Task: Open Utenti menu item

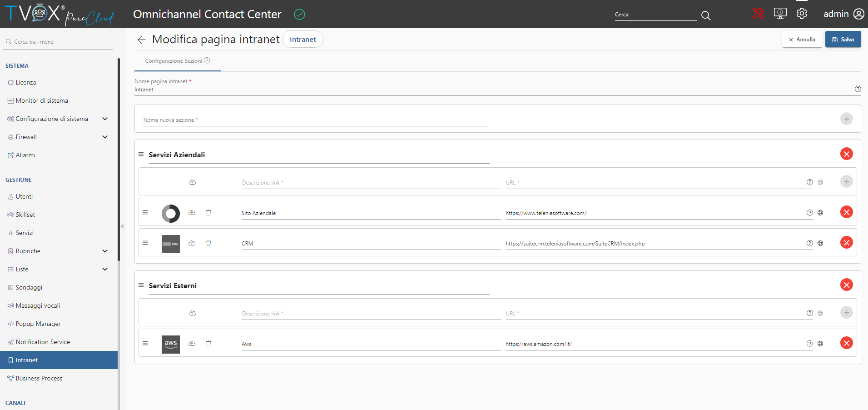Action: [58, 196]
